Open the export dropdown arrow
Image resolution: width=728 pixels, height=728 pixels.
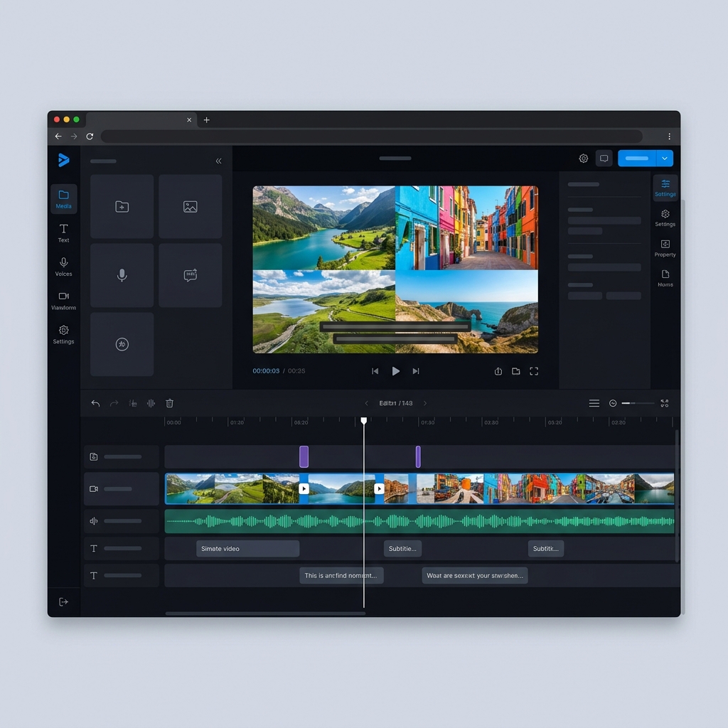point(665,159)
